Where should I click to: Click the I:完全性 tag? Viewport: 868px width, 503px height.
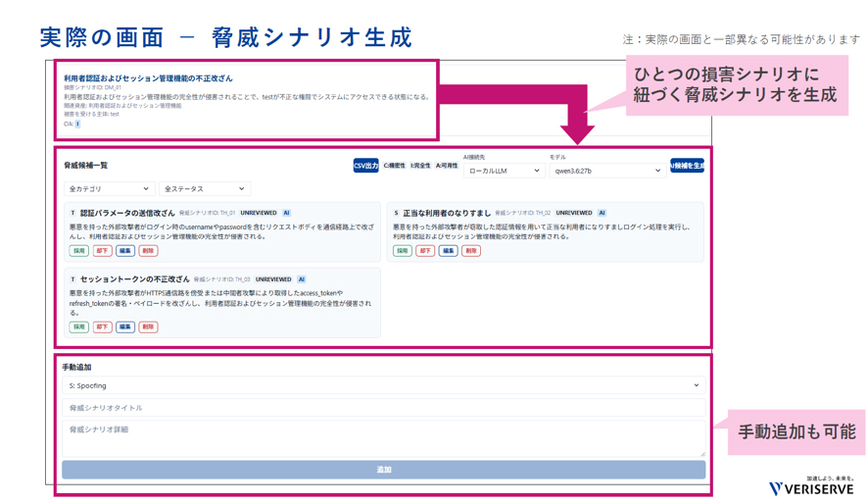(420, 166)
